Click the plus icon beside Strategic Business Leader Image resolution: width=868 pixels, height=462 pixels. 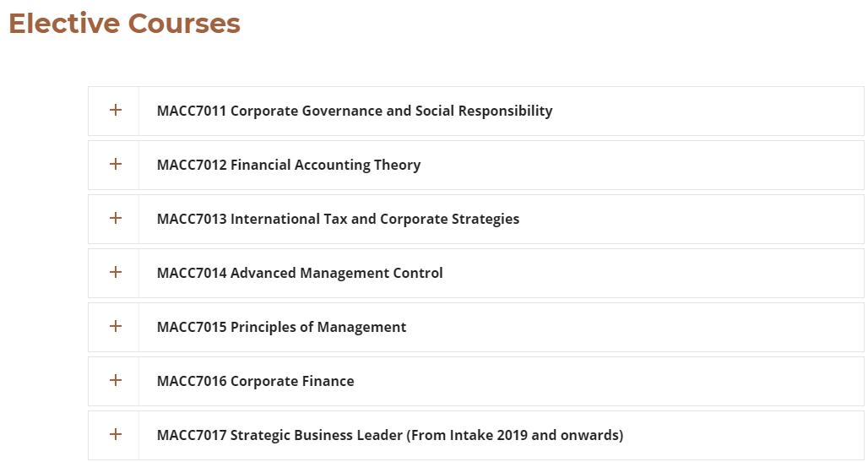(x=116, y=435)
